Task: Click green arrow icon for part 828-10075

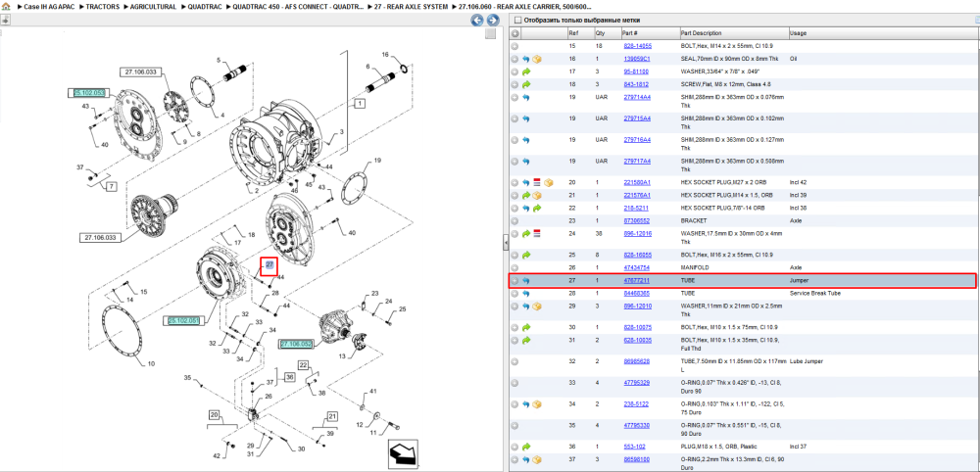Action: 525,327
